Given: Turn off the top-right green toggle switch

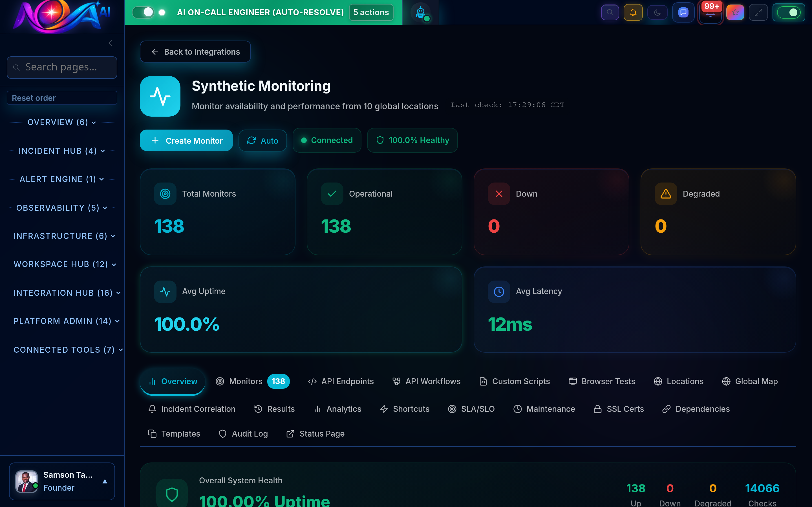Looking at the screenshot, I should pos(789,12).
